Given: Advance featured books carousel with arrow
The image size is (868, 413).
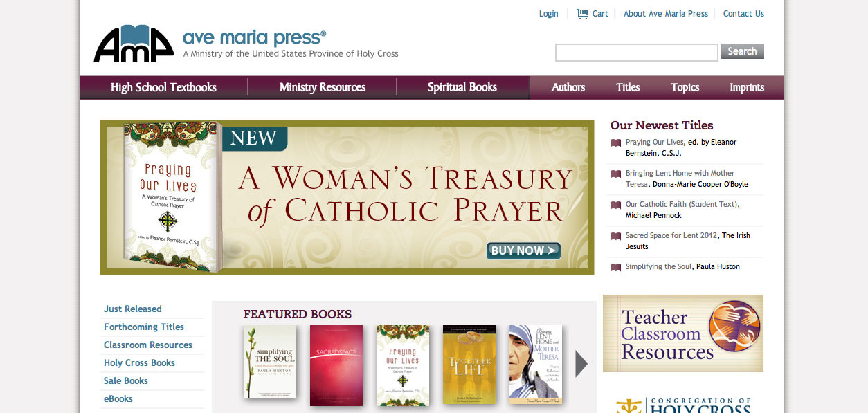Looking at the screenshot, I should click(581, 364).
